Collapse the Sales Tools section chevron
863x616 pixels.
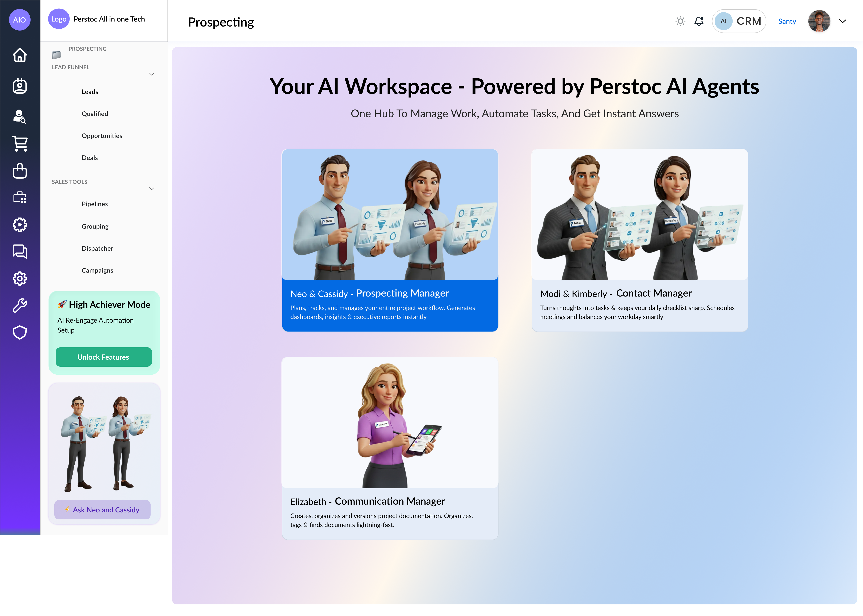pyautogui.click(x=151, y=188)
